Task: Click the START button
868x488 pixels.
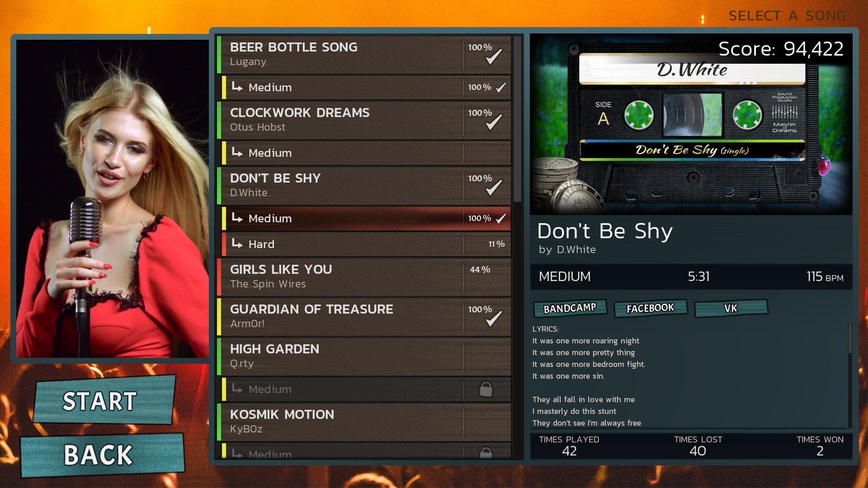Action: (99, 400)
